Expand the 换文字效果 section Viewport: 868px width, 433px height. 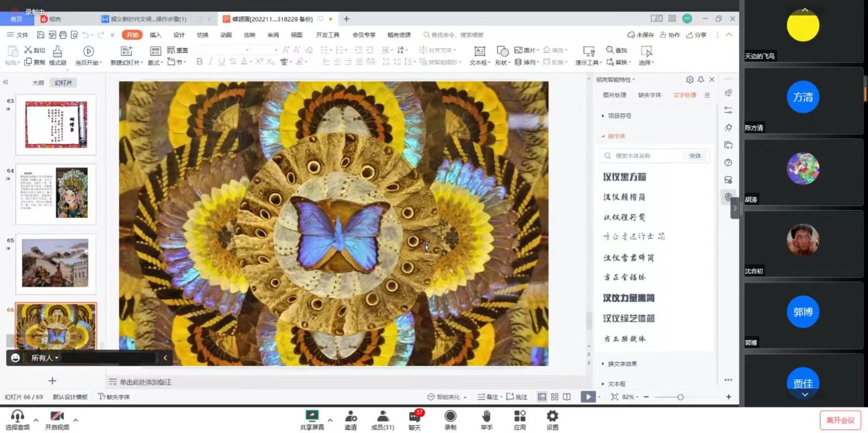tap(622, 364)
